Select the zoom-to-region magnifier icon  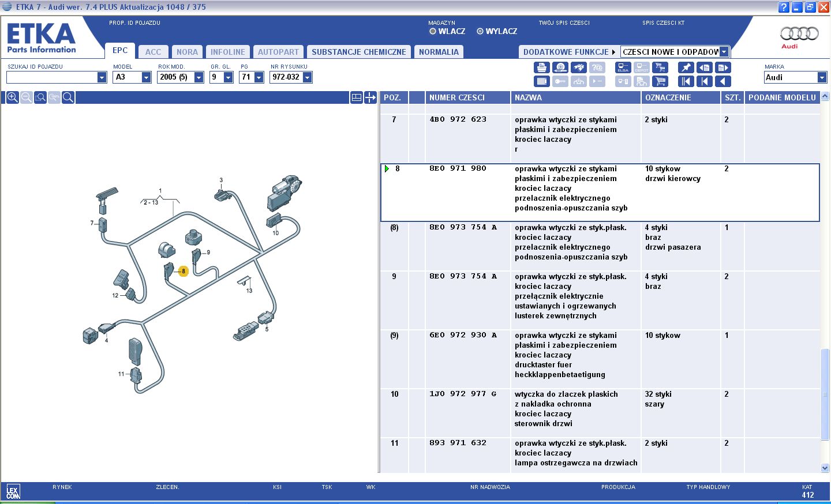pyautogui.click(x=40, y=97)
